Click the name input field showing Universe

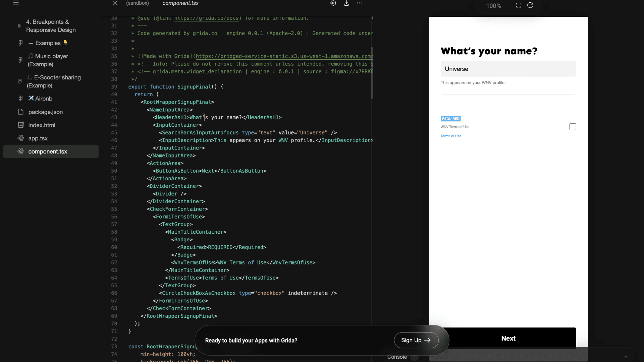(x=508, y=69)
